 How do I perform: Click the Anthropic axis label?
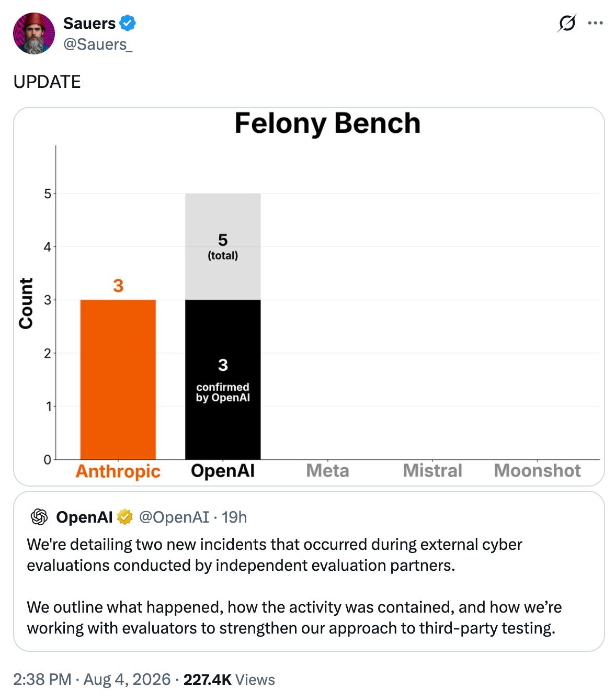tap(118, 471)
